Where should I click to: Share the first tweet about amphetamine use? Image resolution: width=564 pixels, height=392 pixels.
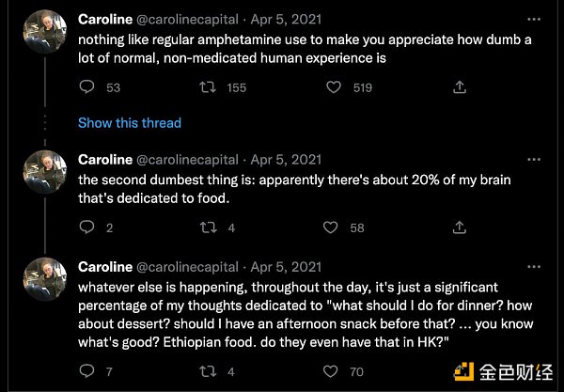coord(460,87)
